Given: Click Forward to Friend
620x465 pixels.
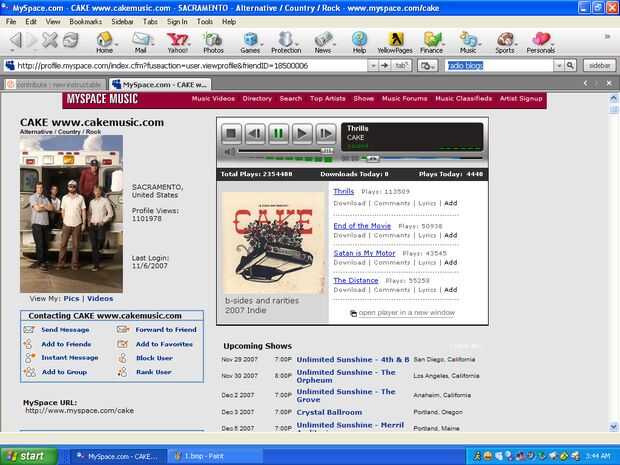Looking at the screenshot, I should (x=166, y=329).
